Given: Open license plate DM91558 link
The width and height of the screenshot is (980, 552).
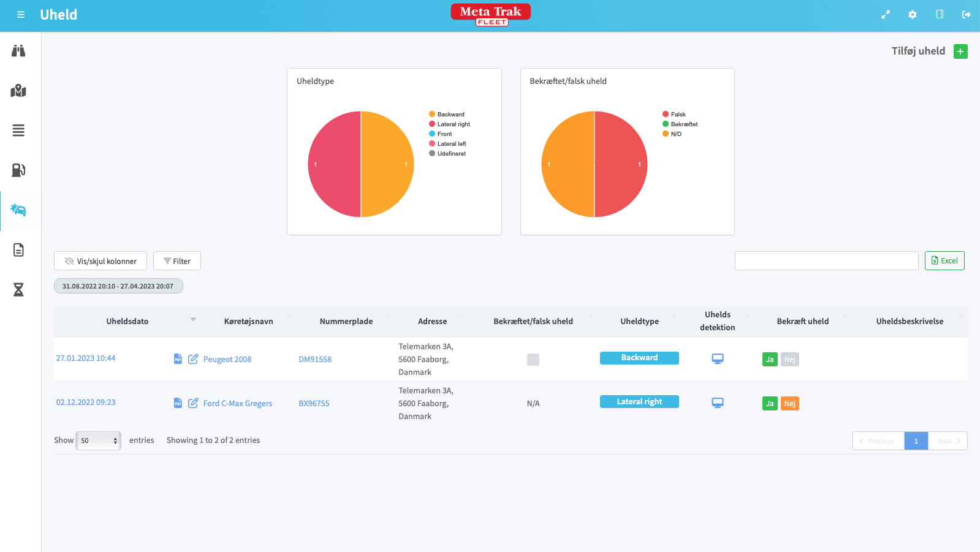Looking at the screenshot, I should [x=315, y=360].
